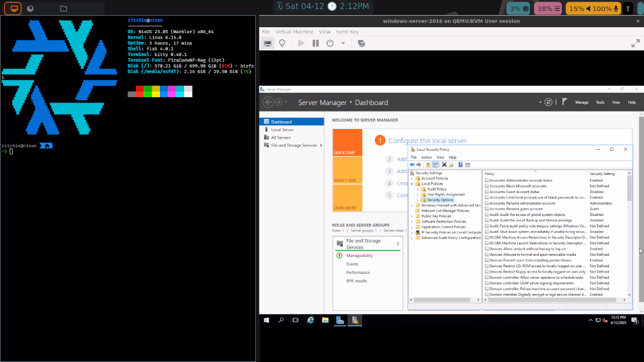The image size is (644, 362).
Task: Select Network List Manager Policies tree item
Action: [445, 211]
